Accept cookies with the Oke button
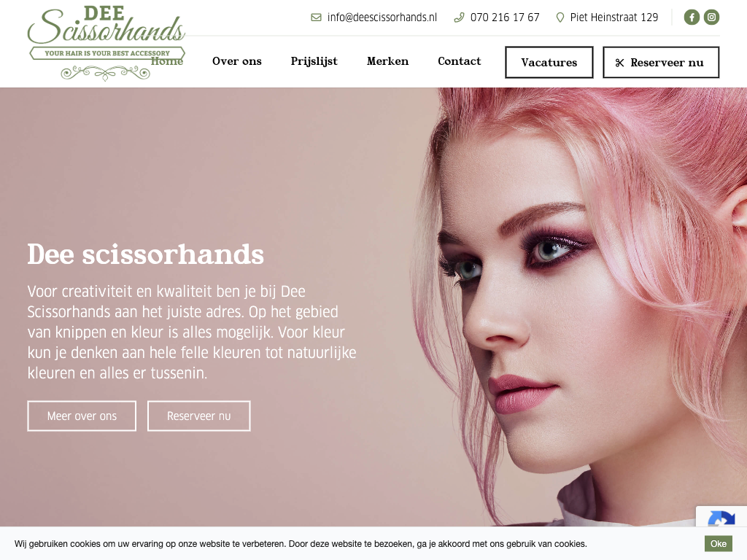 pos(718,544)
